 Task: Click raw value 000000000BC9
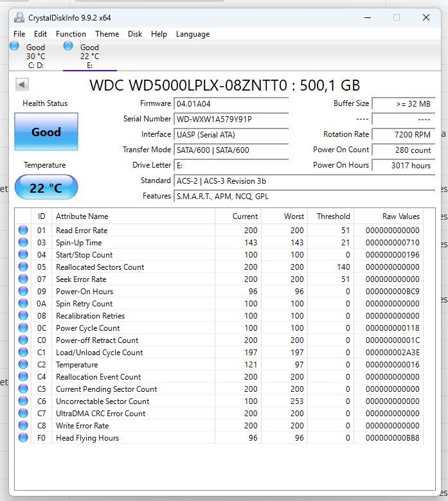392,292
